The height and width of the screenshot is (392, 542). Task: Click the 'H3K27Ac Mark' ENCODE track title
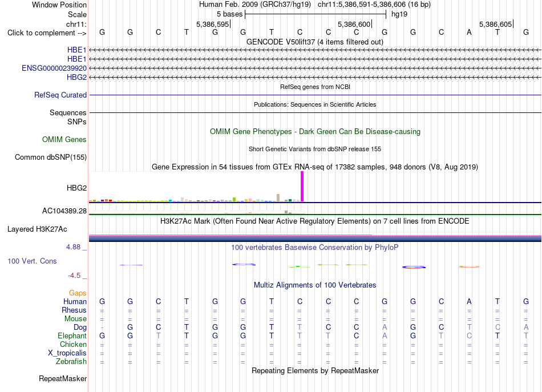coord(315,221)
